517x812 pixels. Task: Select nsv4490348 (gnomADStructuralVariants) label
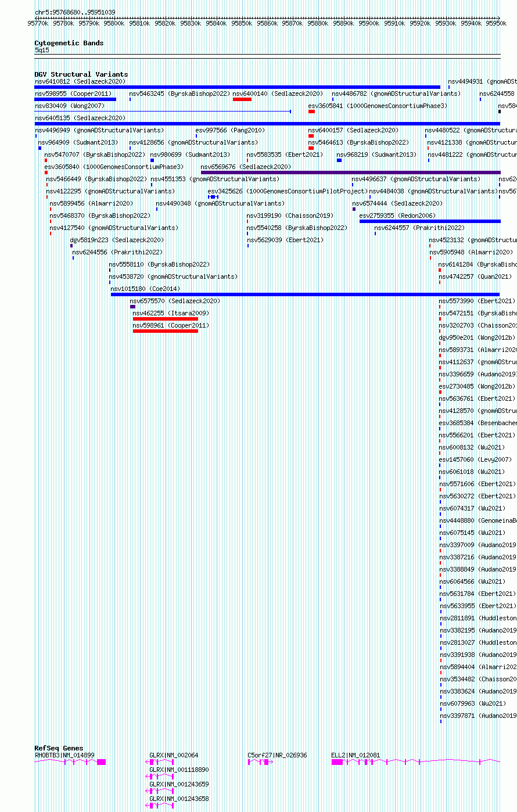220,203
